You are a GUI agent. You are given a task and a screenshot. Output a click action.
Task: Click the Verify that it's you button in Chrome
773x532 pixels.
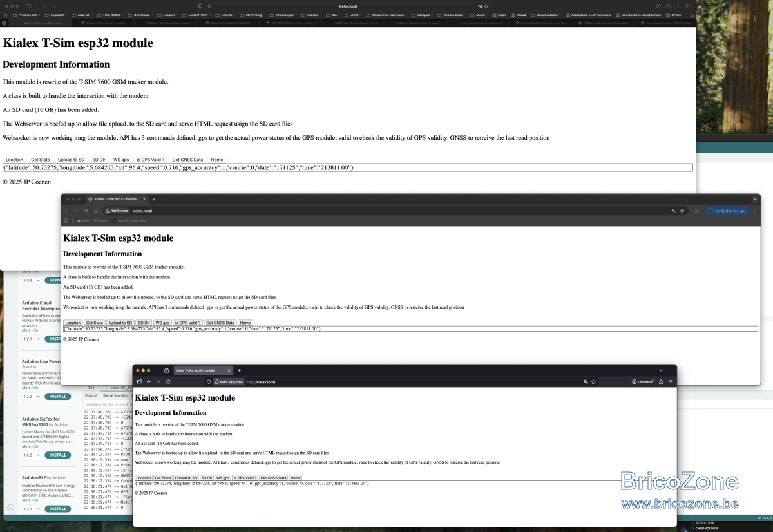coord(727,211)
